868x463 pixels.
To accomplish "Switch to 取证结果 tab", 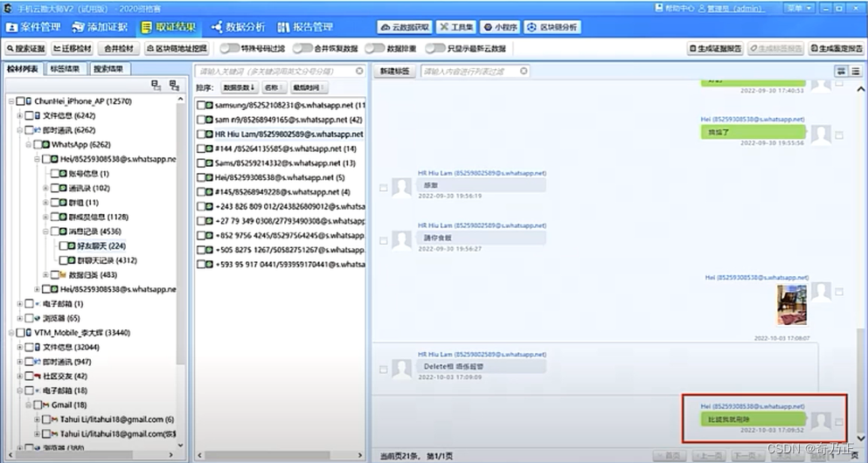I will coord(168,27).
